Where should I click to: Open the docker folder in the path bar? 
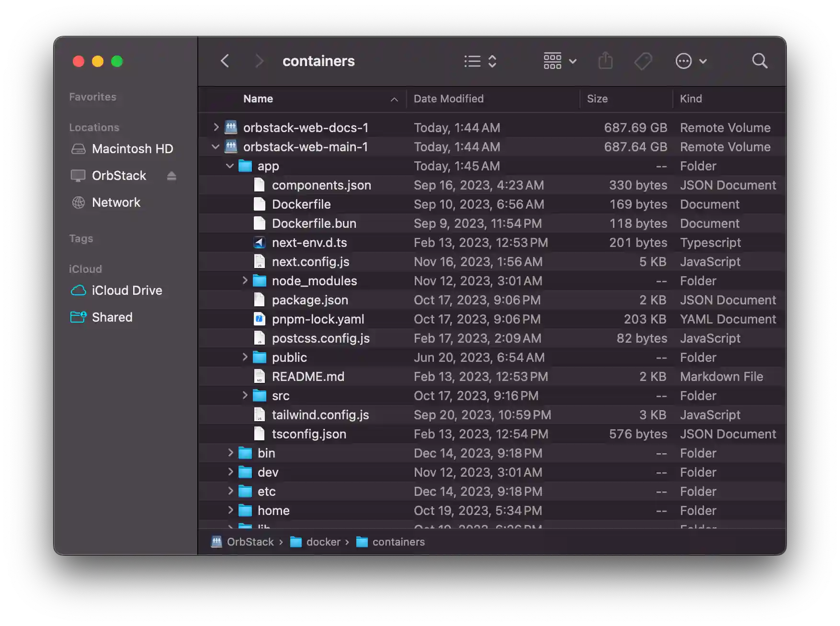pyautogui.click(x=323, y=542)
